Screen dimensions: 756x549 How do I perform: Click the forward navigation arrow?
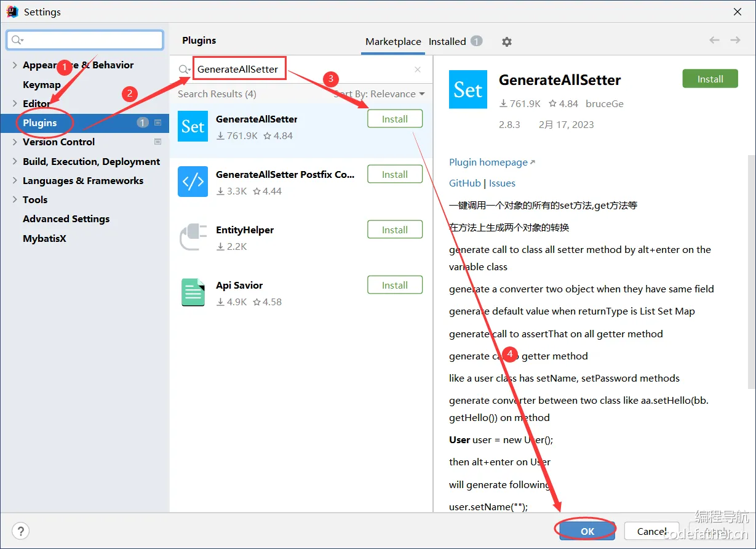point(735,40)
